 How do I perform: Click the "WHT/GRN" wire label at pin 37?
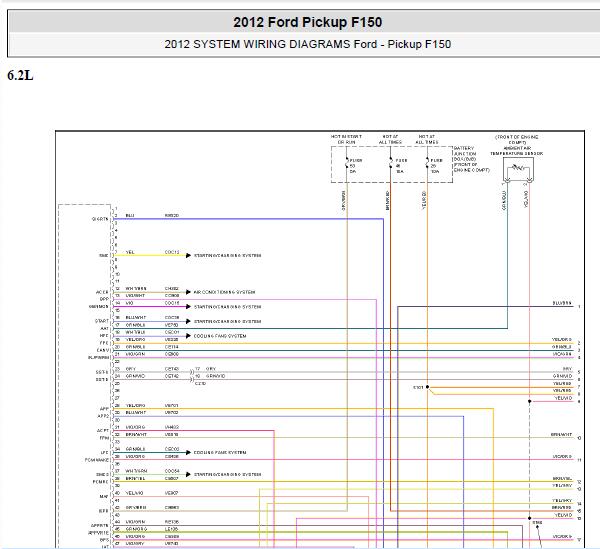(x=136, y=471)
